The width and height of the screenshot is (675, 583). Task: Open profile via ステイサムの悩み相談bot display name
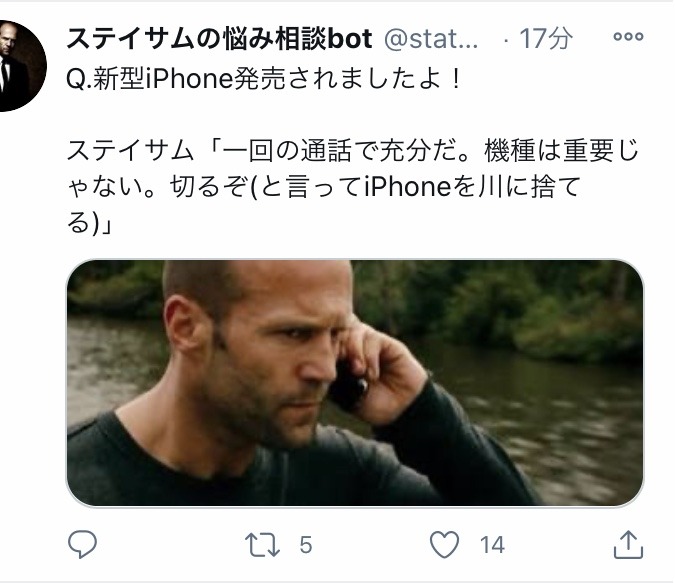(219, 39)
